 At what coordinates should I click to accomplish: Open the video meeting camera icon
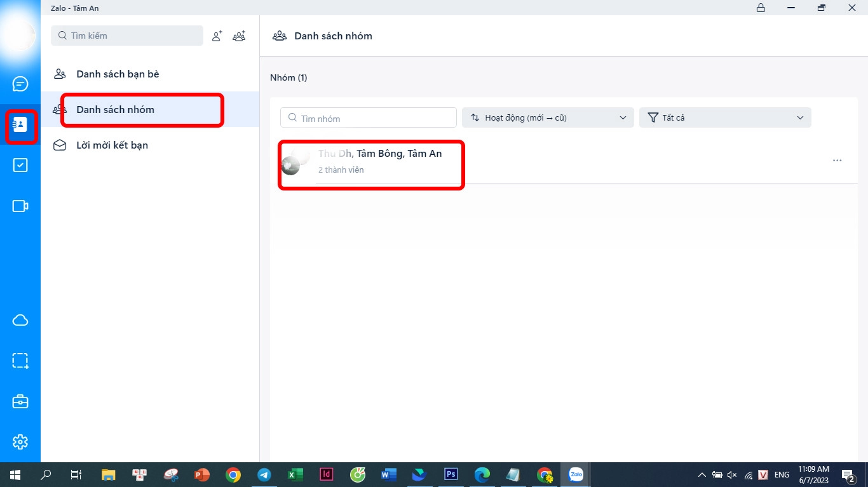(x=20, y=206)
